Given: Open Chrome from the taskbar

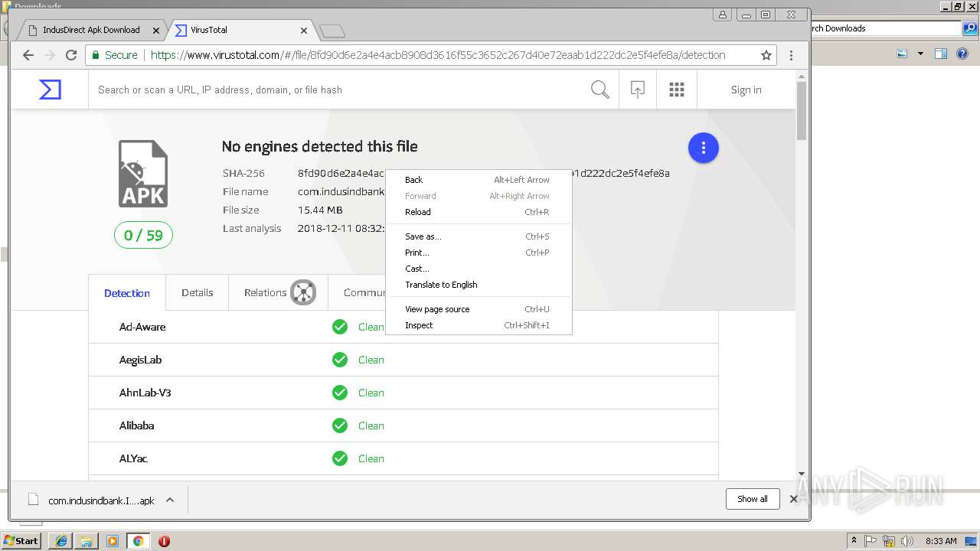Looking at the screenshot, I should pos(138,541).
